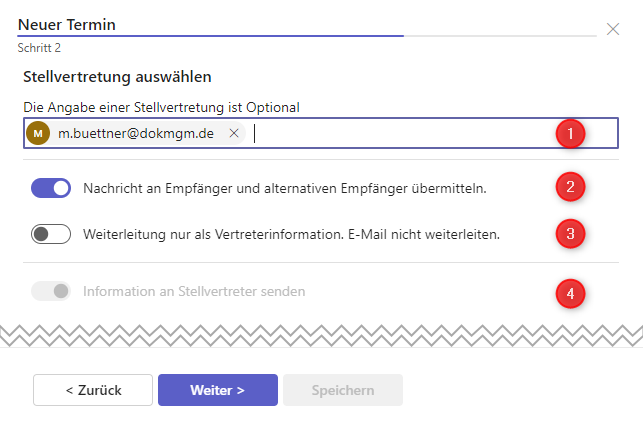Image resolution: width=643 pixels, height=424 pixels.
Task: Click the red number 2 marker
Action: coord(570,187)
